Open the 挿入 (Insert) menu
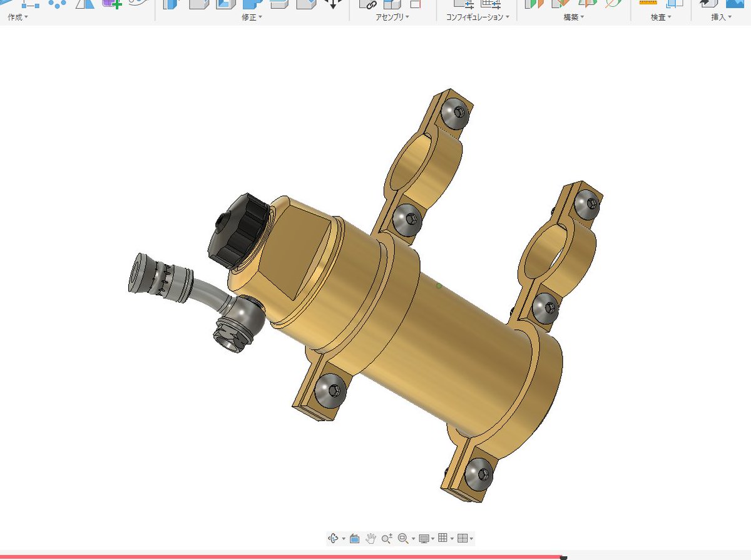Screen dimensions: 751x560 coord(722,17)
